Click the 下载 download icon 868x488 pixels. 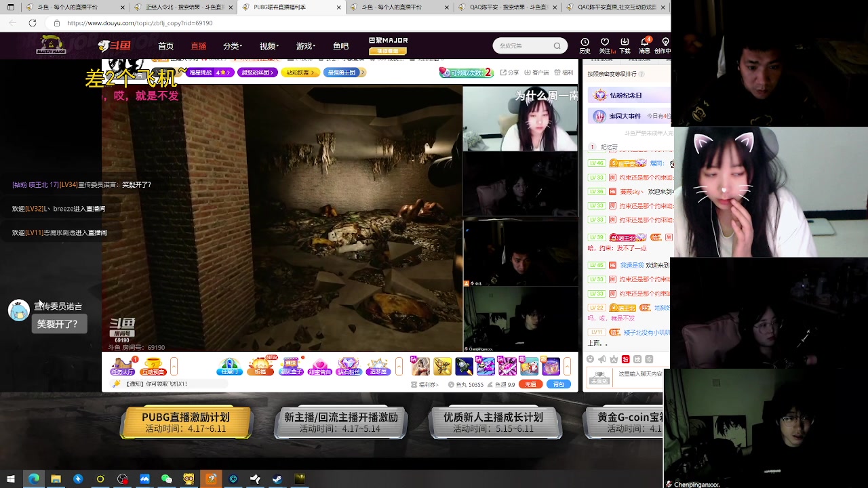point(625,45)
